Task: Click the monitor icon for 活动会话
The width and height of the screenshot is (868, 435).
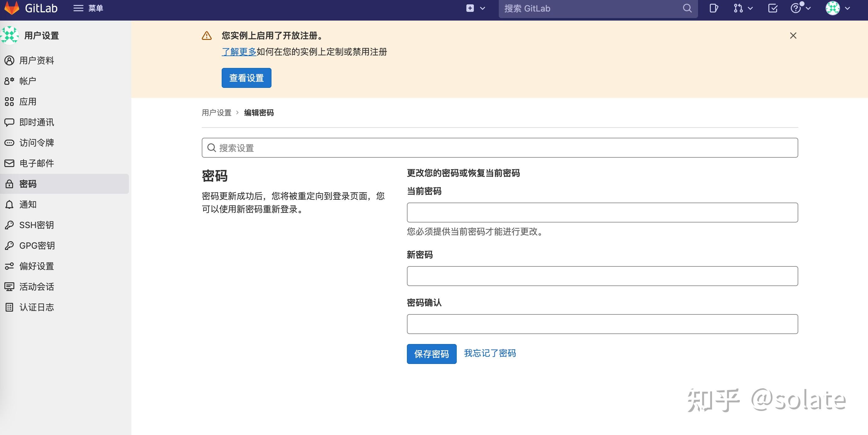Action: pos(9,287)
